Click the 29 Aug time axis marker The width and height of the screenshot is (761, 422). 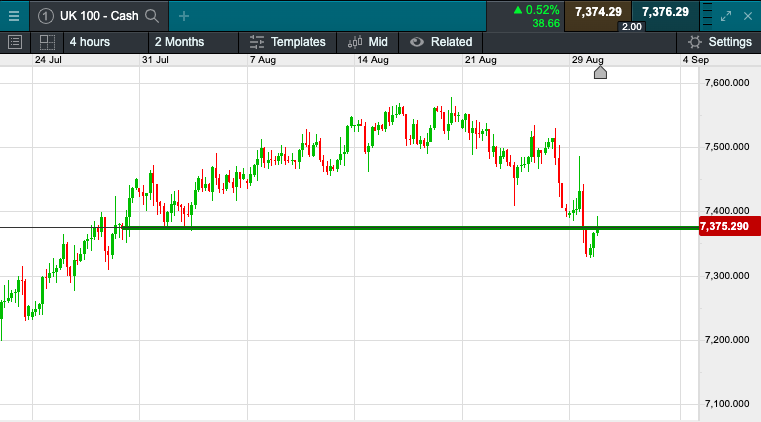600,71
